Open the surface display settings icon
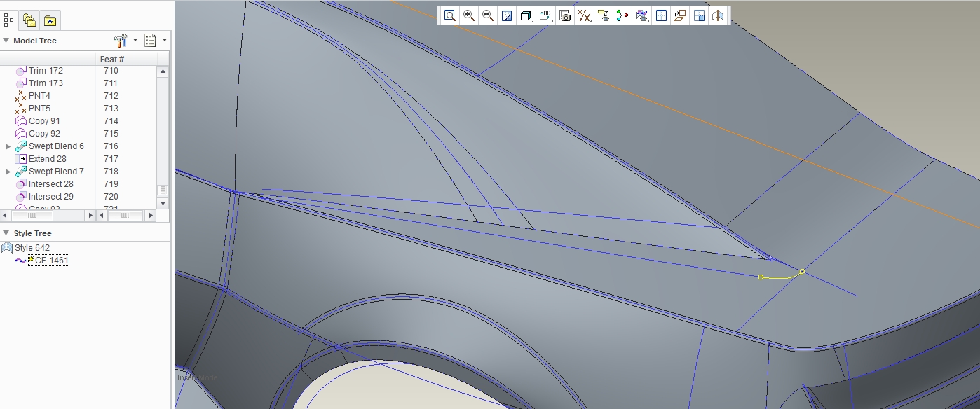This screenshot has height=409, width=980. tap(641, 15)
